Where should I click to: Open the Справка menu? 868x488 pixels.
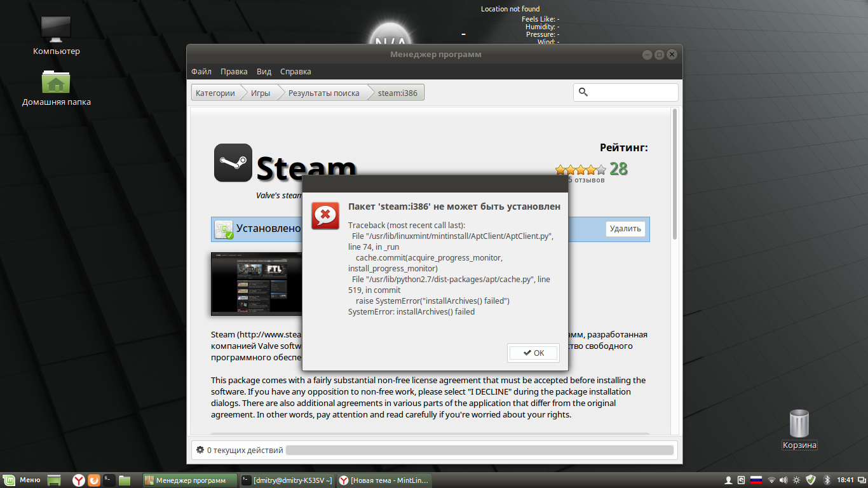click(x=295, y=72)
